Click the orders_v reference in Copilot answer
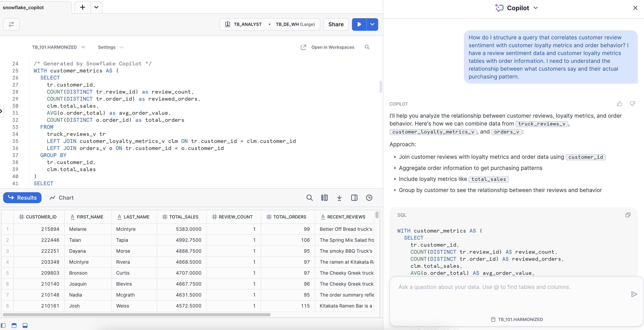 pyautogui.click(x=507, y=132)
